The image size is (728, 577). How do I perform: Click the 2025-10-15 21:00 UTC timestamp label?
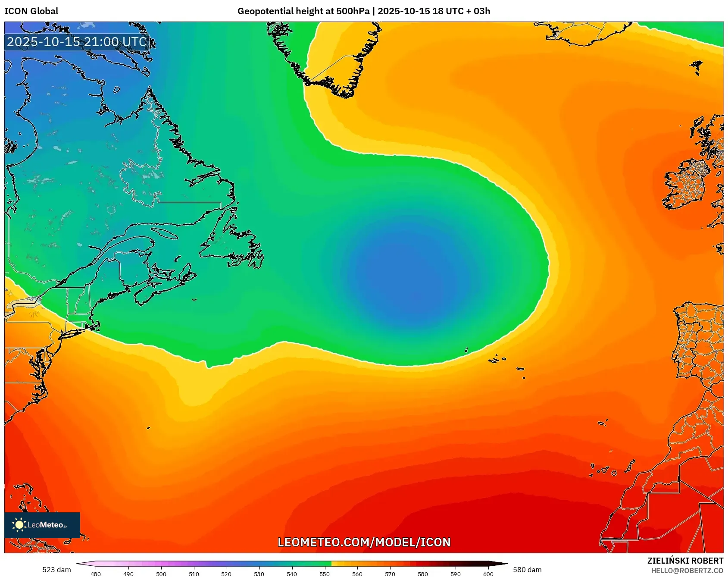click(x=77, y=42)
